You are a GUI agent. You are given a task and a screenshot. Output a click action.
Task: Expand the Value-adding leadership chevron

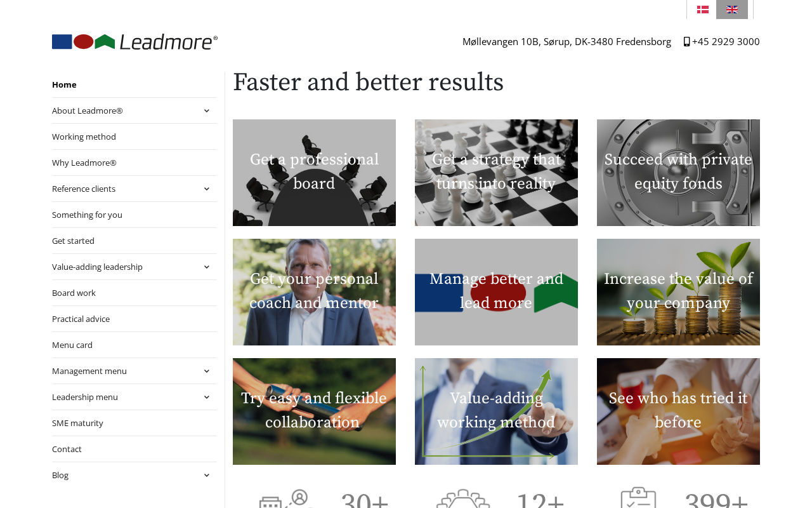click(x=206, y=267)
